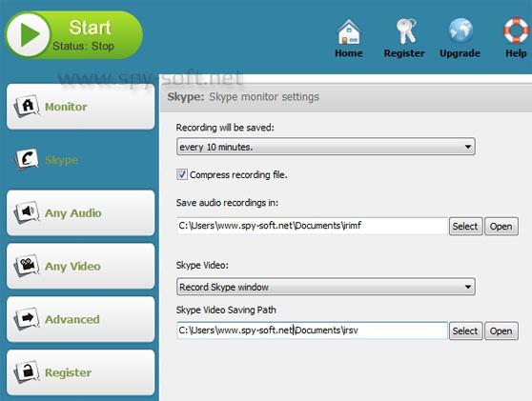Click Open for audio recordings folder
The width and height of the screenshot is (532, 401).
coord(501,226)
